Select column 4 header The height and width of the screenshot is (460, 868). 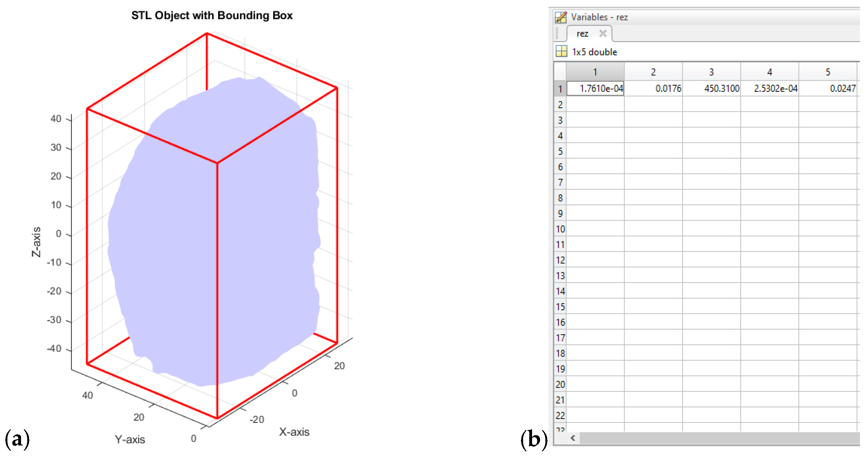[x=769, y=72]
